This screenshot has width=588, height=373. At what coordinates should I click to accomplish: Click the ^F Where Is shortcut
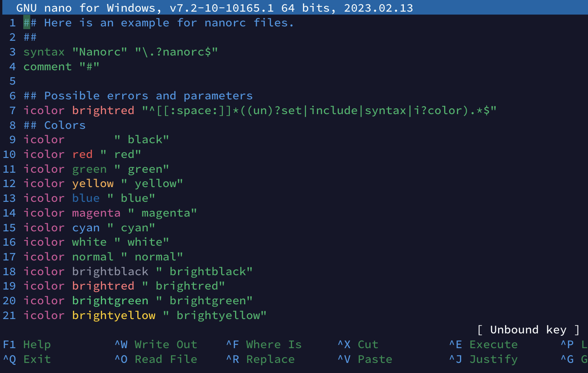click(263, 344)
